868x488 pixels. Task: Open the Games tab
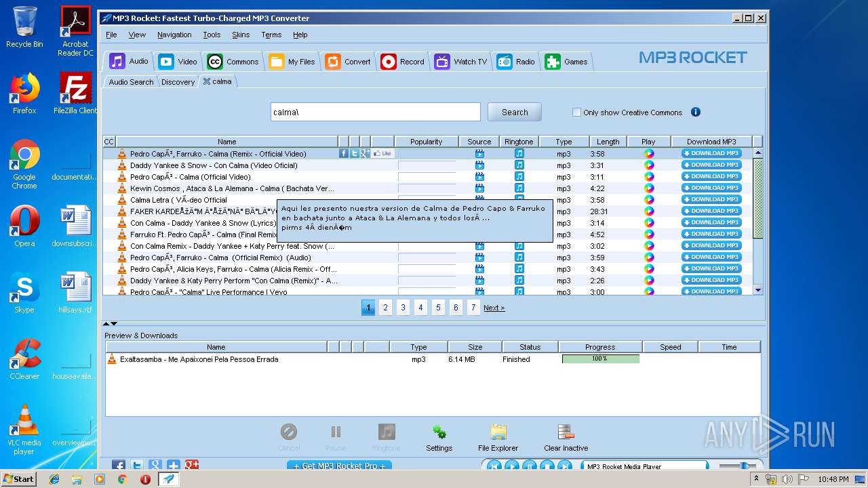tap(567, 62)
